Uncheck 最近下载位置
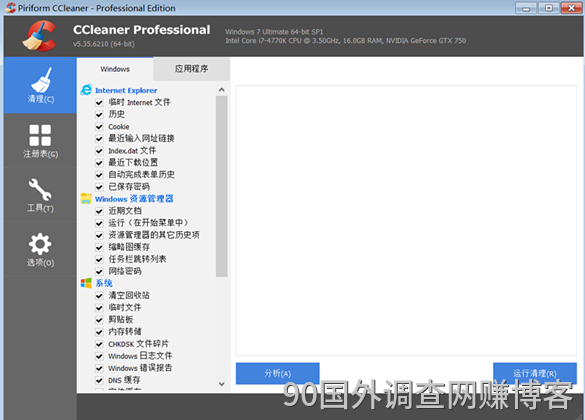This screenshot has width=585, height=420. (x=99, y=163)
